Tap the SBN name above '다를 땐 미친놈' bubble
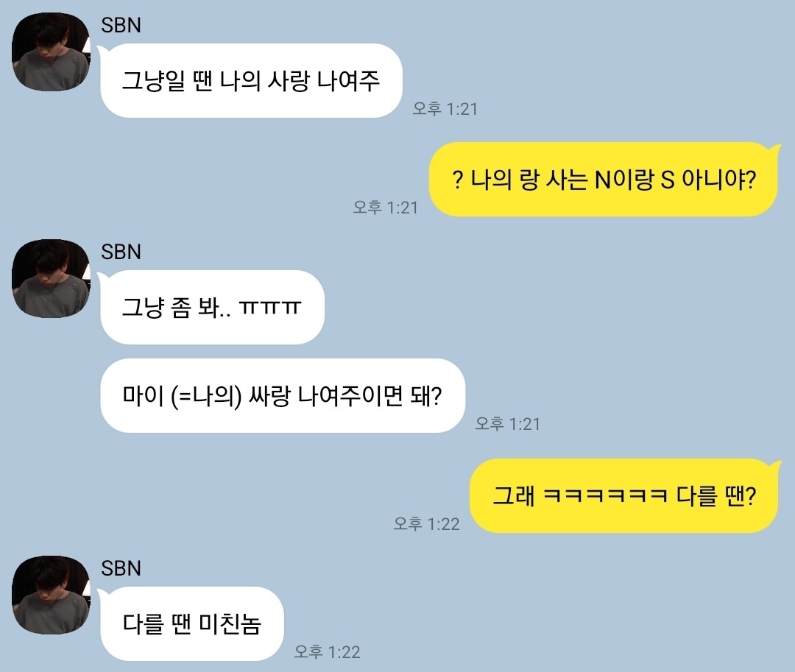This screenshot has height=672, width=795. pos(121,568)
